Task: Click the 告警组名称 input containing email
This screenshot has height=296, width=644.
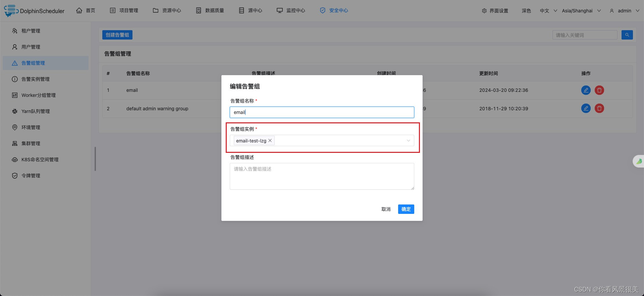Action: pyautogui.click(x=322, y=112)
